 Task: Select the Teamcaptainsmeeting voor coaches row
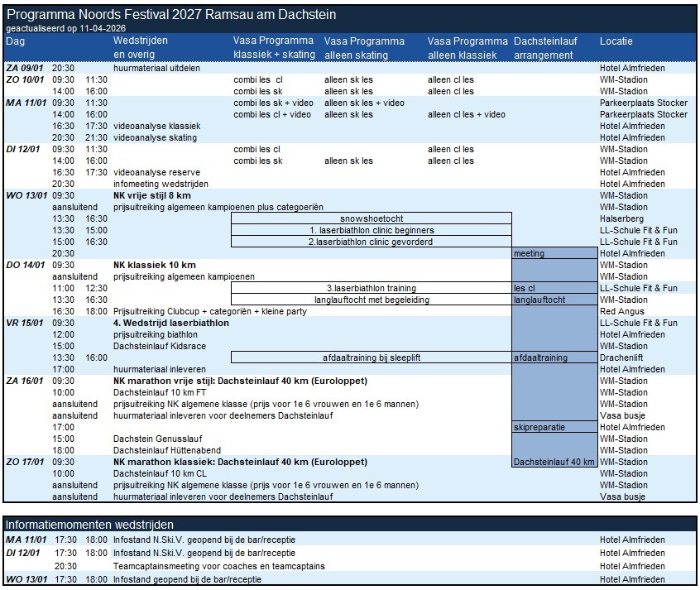click(x=218, y=566)
